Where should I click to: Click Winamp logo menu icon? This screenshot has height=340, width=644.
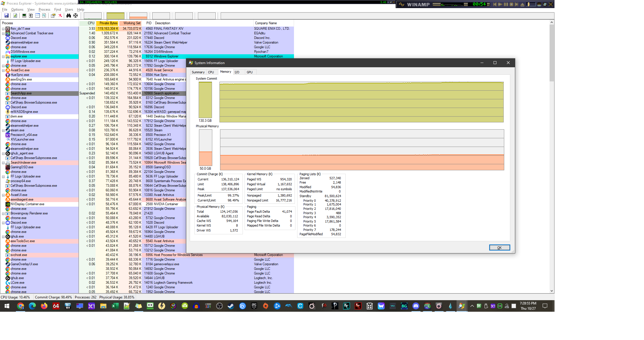[x=402, y=4]
